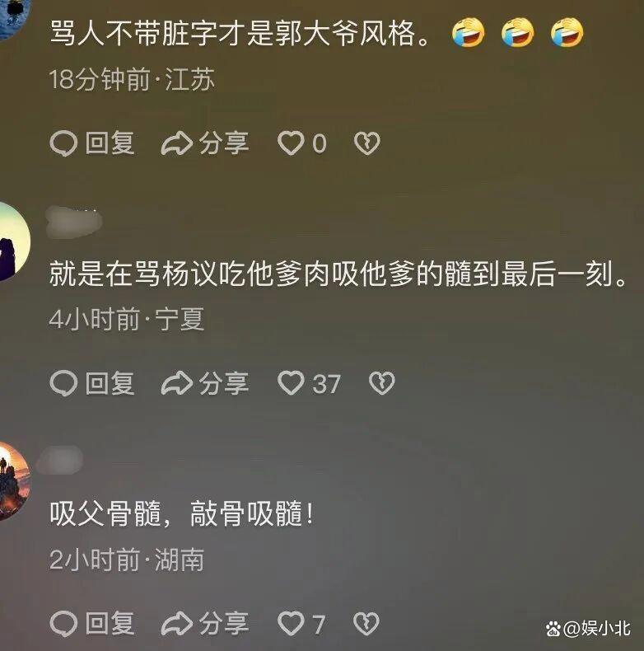This screenshot has width=644, height=651.
Task: Tap 分享 text under the Hunan comment
Action: 224,624
